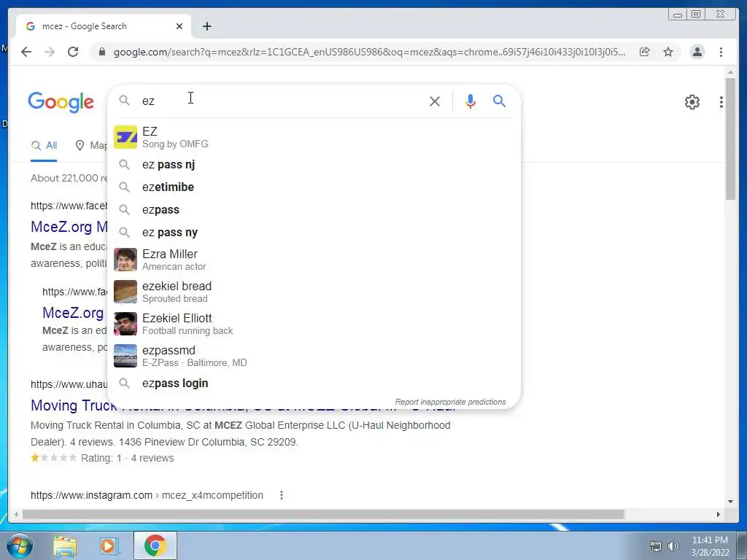Click the address bar URL

(369, 52)
